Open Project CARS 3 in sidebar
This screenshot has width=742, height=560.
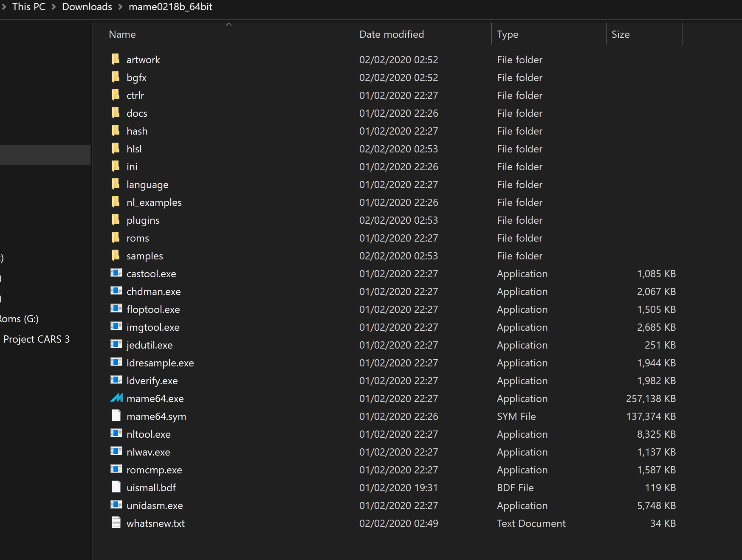37,339
